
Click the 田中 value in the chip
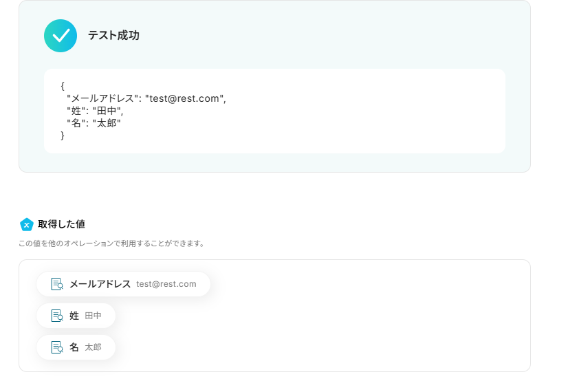tap(93, 316)
